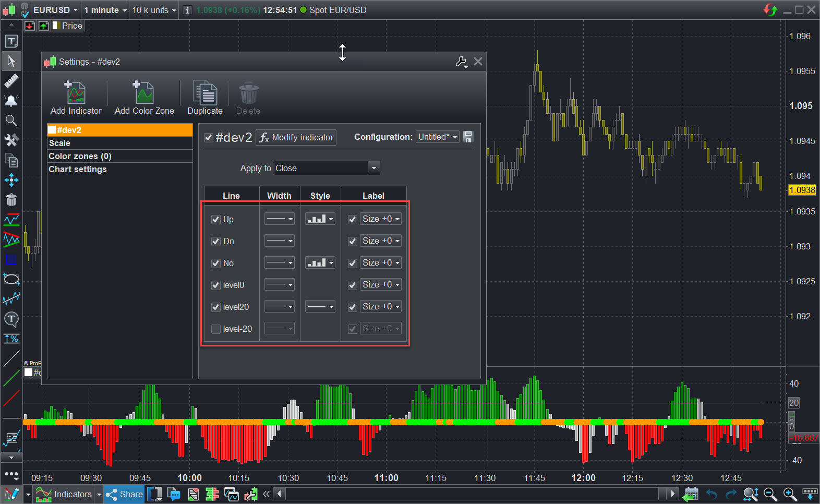
Task: Open the Apply to Close dropdown
Action: (x=327, y=168)
